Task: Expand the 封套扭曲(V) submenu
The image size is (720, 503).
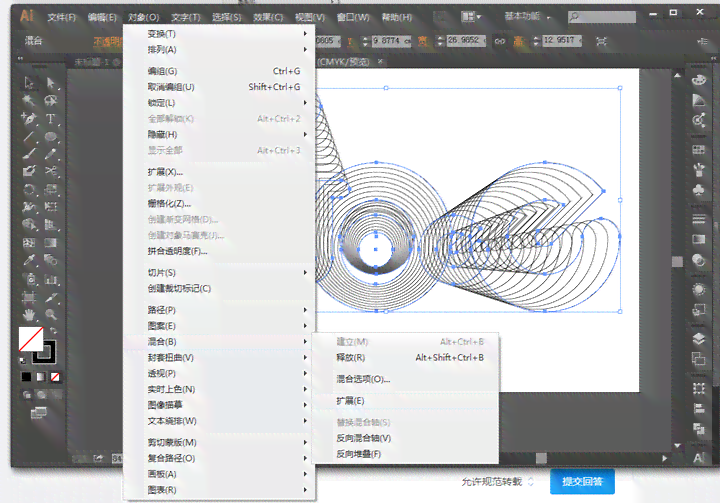Action: [x=219, y=357]
